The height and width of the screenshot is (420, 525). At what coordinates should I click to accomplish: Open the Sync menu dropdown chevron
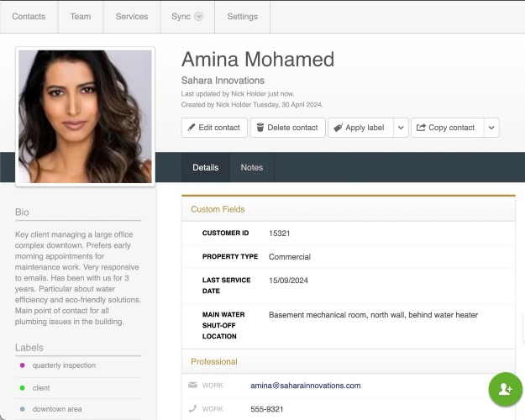click(x=199, y=17)
